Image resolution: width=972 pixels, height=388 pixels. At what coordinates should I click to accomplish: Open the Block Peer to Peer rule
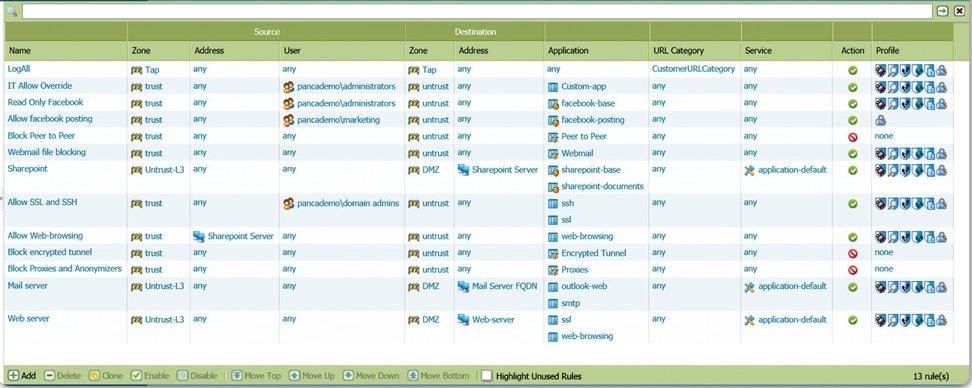[42, 136]
